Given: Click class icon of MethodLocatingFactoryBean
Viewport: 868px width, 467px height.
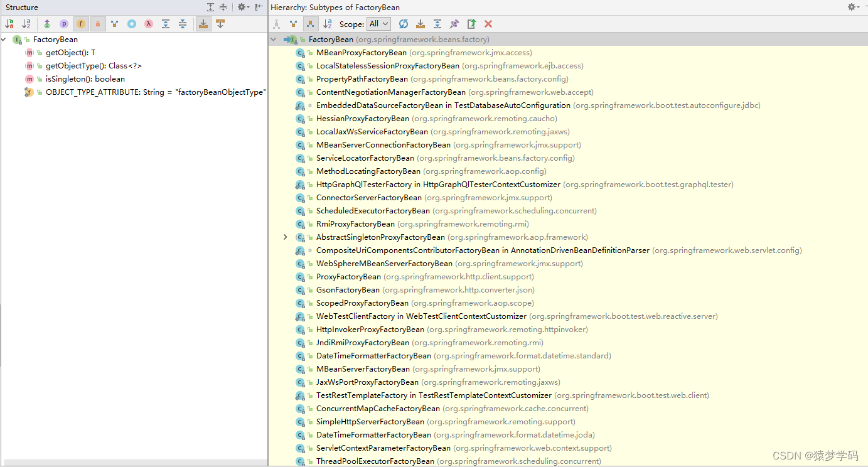Looking at the screenshot, I should [300, 171].
